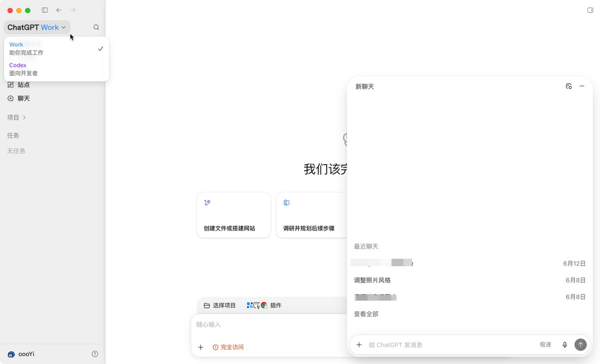Click the 任务 section label

13,135
